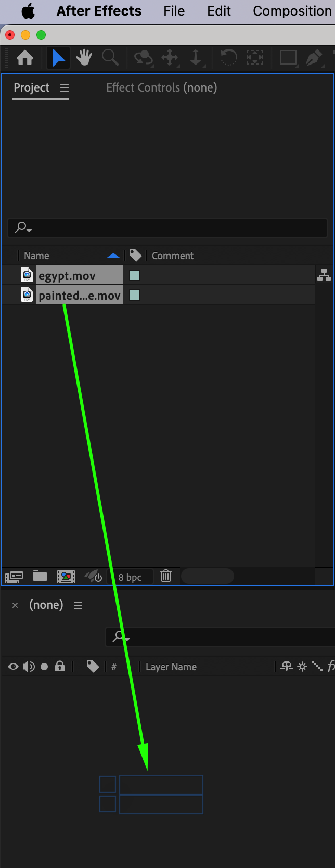Open the (none) timeline panel menu
This screenshot has width=335, height=868.
pyautogui.click(x=78, y=605)
